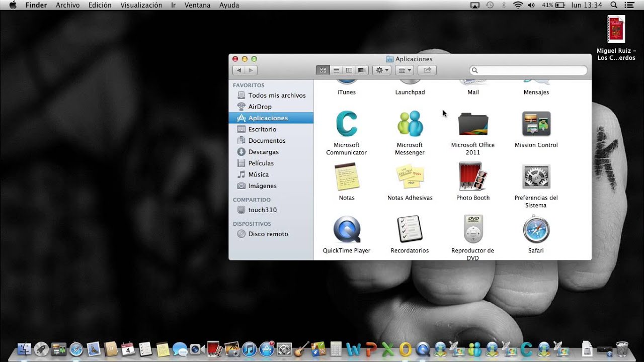
Task: Open the Reproductor de DVD icon
Action: click(x=473, y=229)
